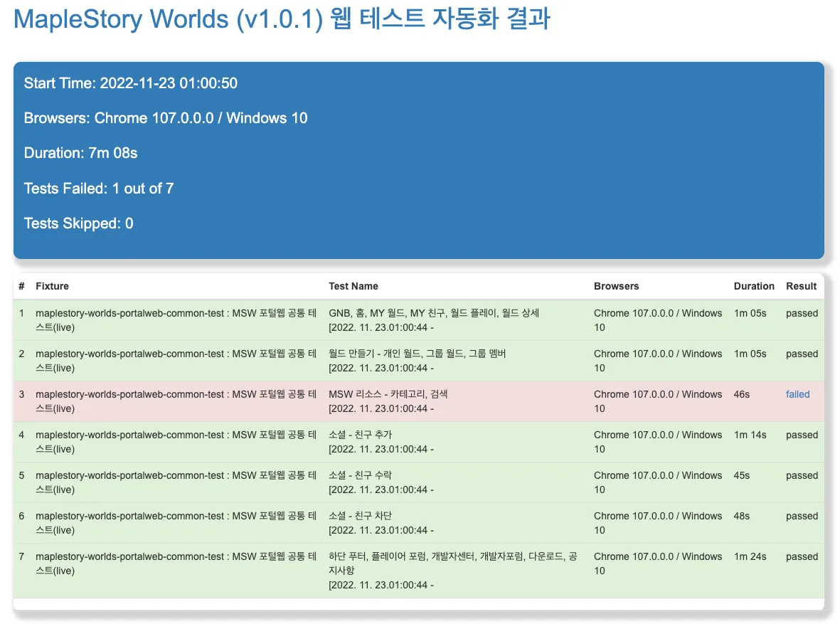Open the failed result link

(797, 394)
